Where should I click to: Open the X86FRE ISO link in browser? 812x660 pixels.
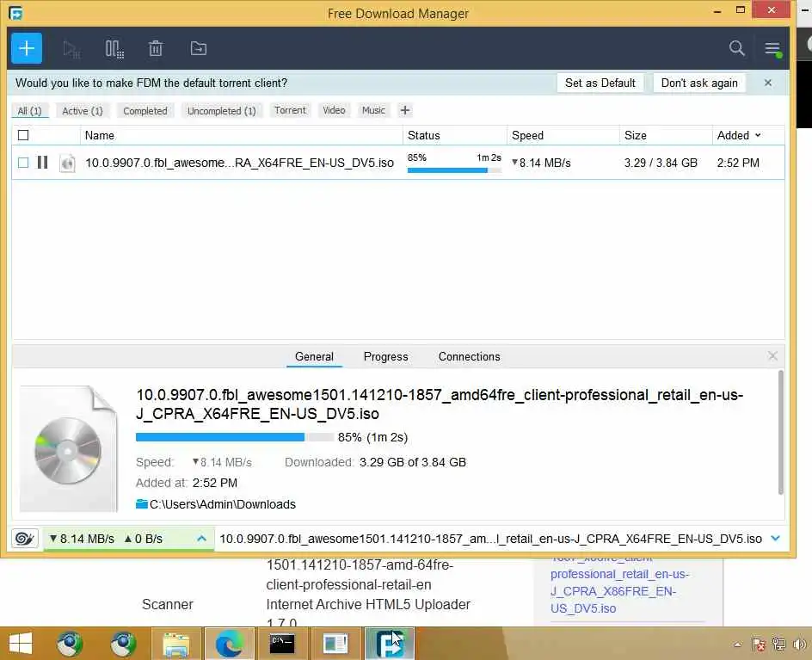(x=619, y=591)
